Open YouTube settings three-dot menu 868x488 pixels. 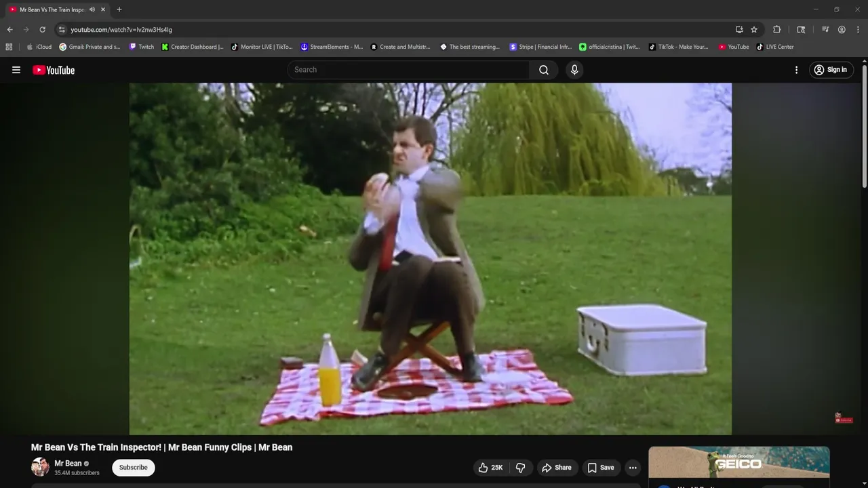point(796,70)
